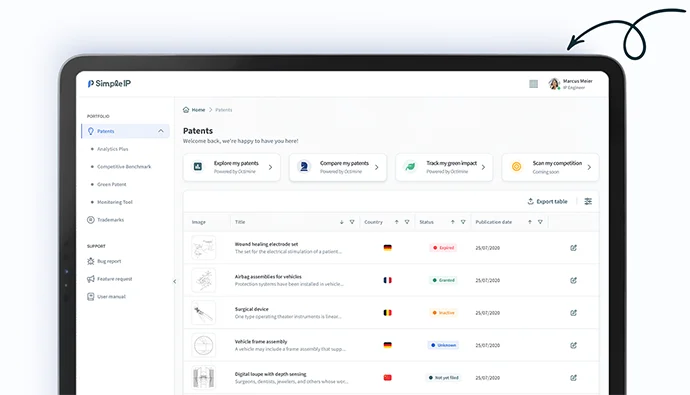Select Analytics Plus in sidebar
The height and width of the screenshot is (395, 690).
(x=113, y=149)
